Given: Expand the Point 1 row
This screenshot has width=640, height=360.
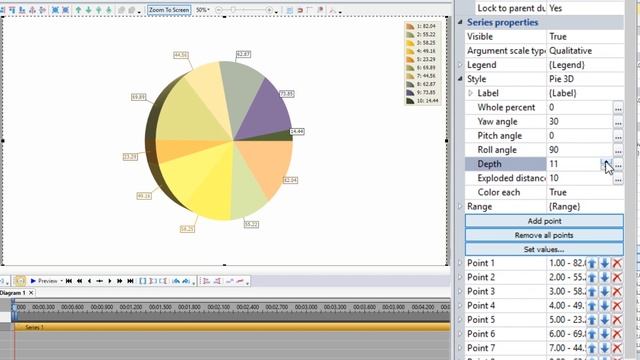Looking at the screenshot, I should [460, 263].
